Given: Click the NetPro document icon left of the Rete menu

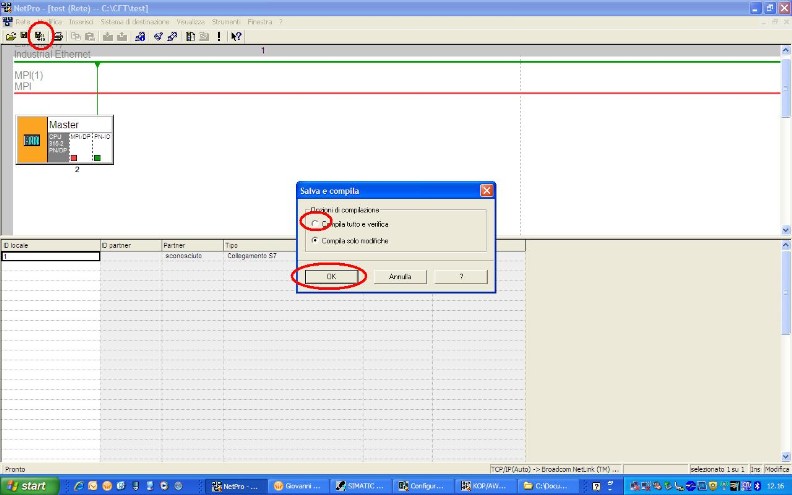Looking at the screenshot, I should (7, 22).
